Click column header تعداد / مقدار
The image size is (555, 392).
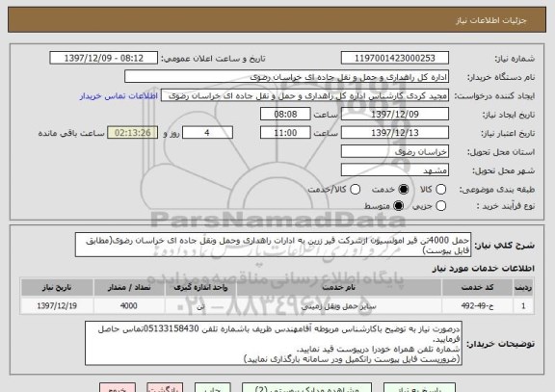click(129, 288)
